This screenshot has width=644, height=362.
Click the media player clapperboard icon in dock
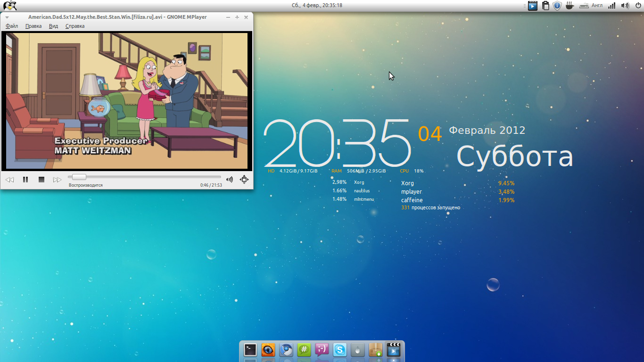coord(394,350)
